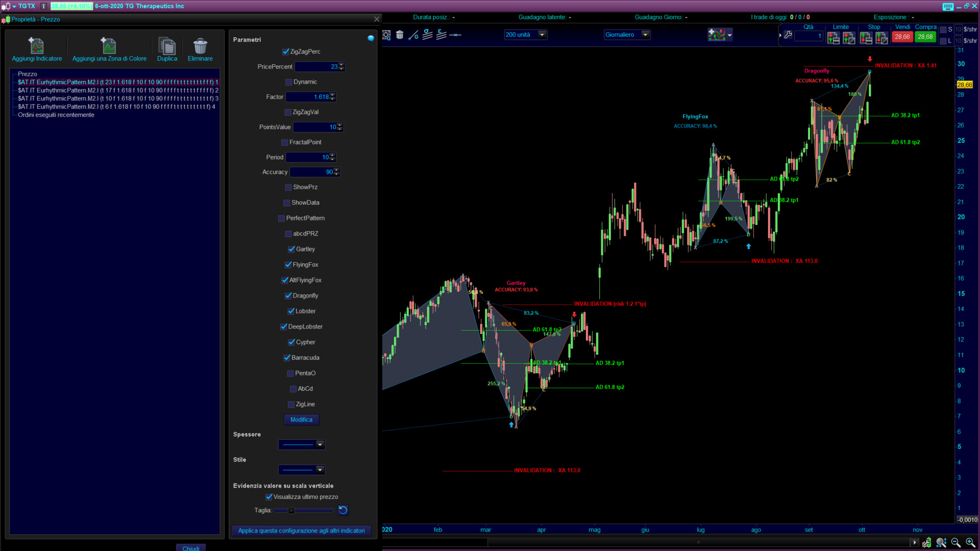Click the zoom out magnifier icon
Image resolution: width=980 pixels, height=551 pixels.
[955, 542]
